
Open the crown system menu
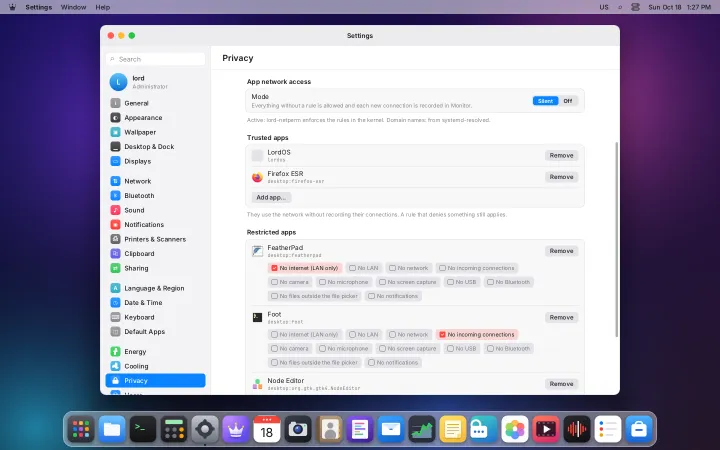(12, 7)
